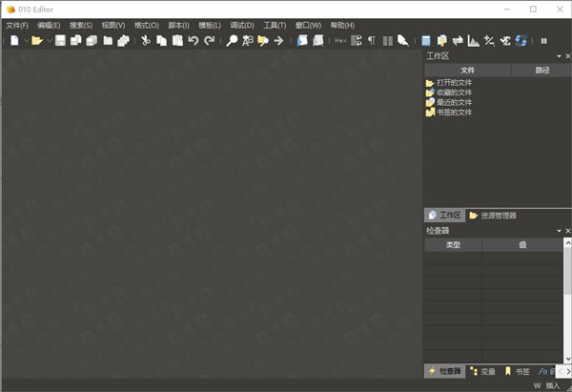
Task: Click the 值 column header in inspector
Action: tap(522, 245)
